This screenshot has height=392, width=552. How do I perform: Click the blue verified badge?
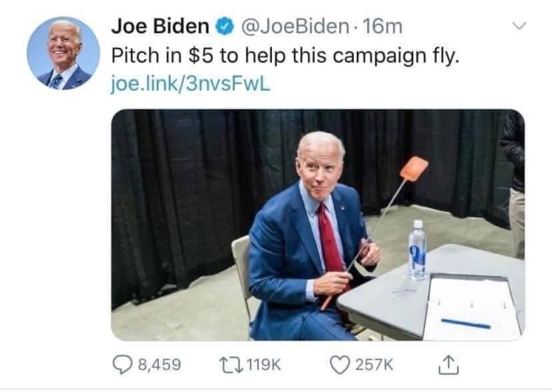click(x=225, y=27)
